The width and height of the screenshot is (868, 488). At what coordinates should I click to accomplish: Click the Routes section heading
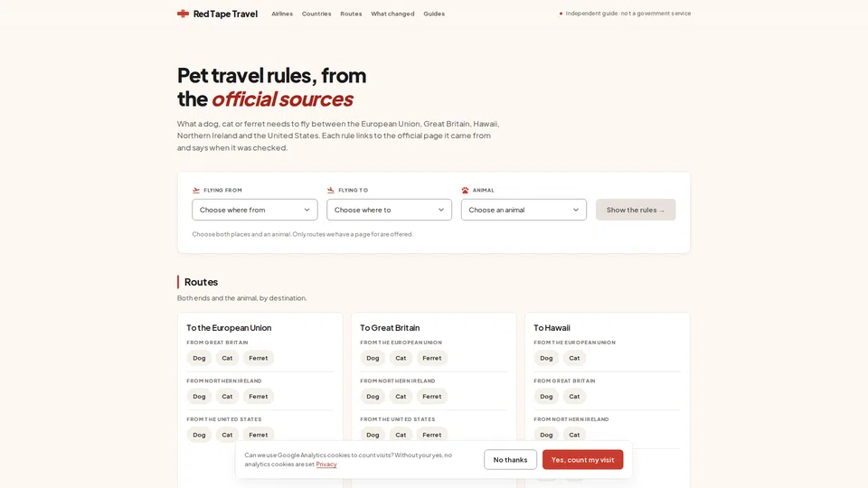click(x=201, y=282)
